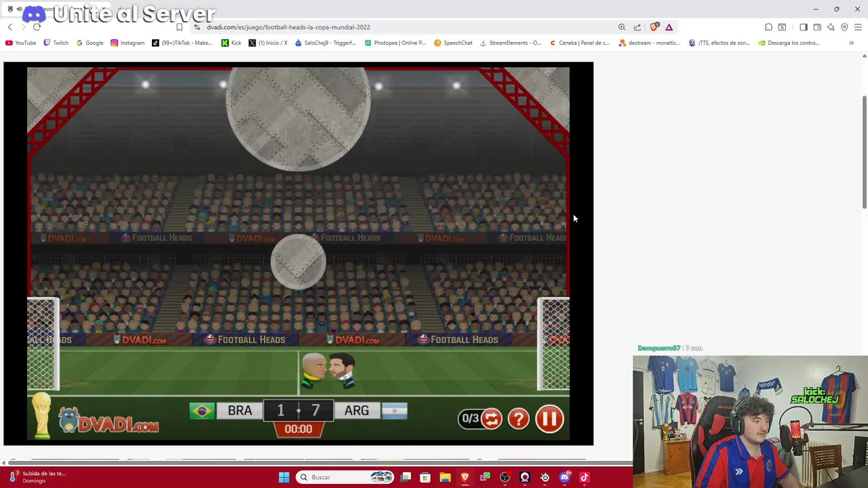Click the Buscar taskbar search box
Image resolution: width=868 pixels, height=488 pixels.
346,477
